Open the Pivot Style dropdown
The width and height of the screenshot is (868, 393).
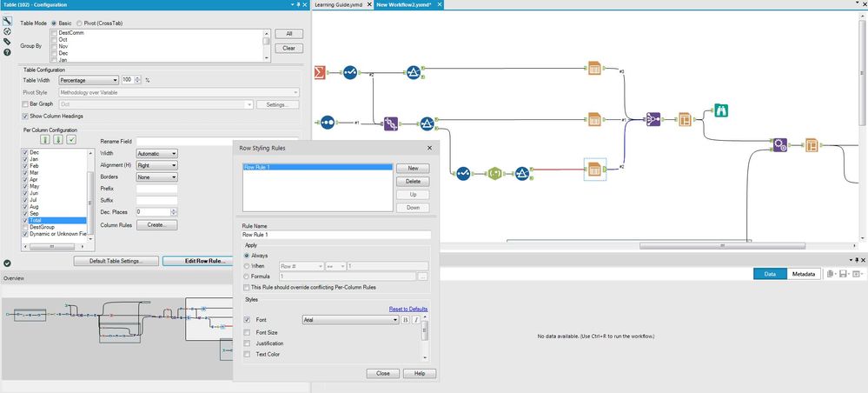point(179,92)
